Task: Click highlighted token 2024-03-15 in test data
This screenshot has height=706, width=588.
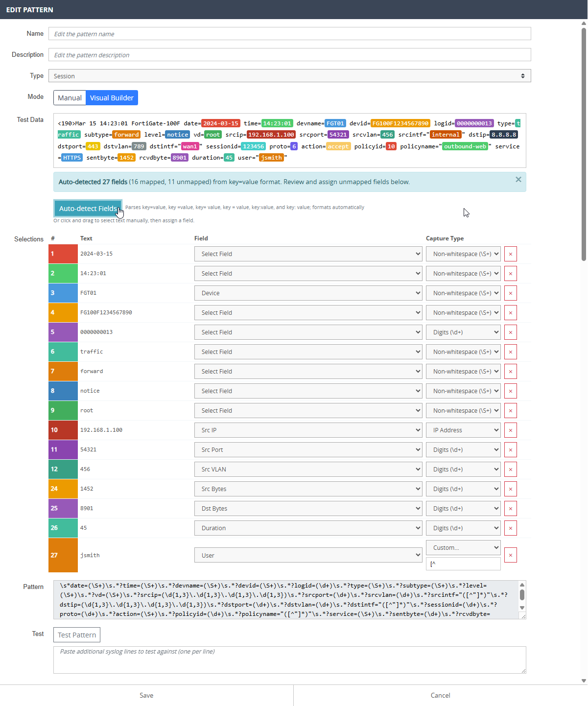Action: [221, 123]
